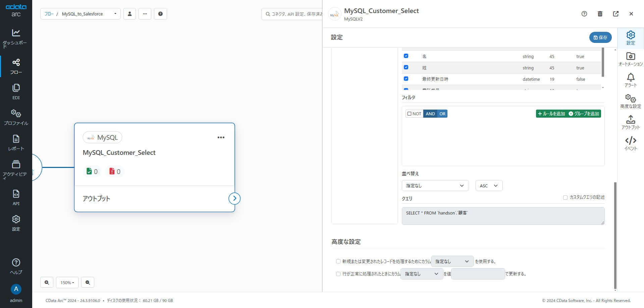The height and width of the screenshot is (308, 644).
Task: Click the 保存 save button
Action: (x=600, y=37)
